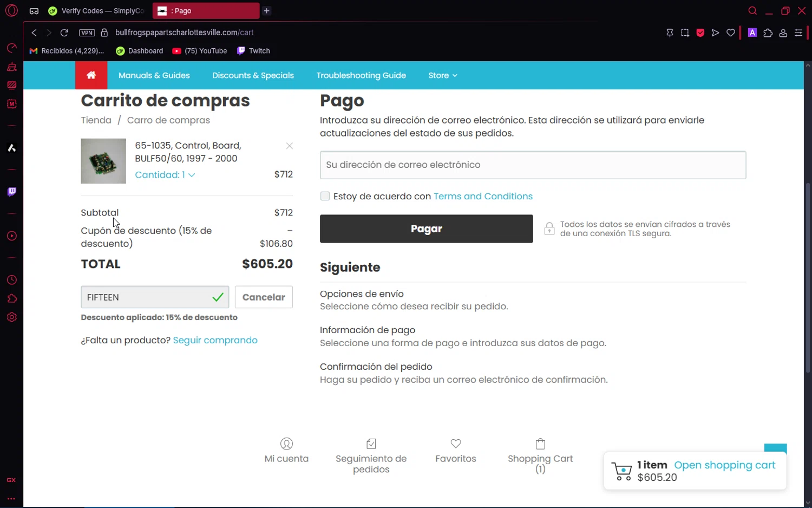This screenshot has height=508, width=812.
Task: Click Cancelar to remove the coupon
Action: (x=264, y=297)
